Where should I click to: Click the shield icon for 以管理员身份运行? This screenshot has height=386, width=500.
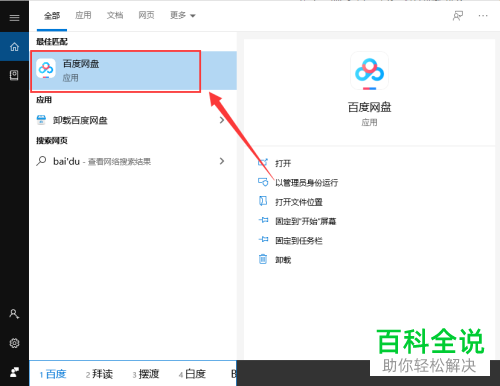click(263, 182)
